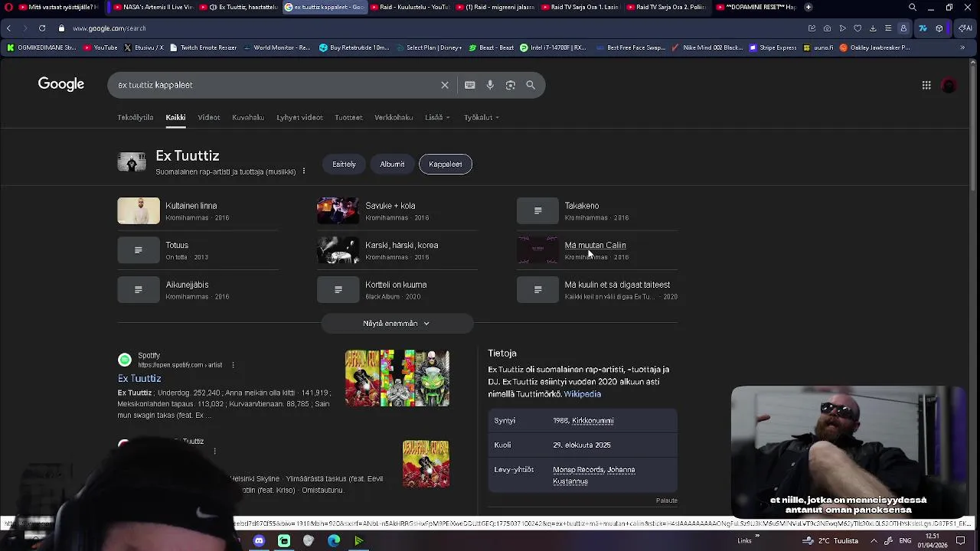Viewport: 980px width, 551px height.
Task: Open the Wikipedia link in Tietoja
Action: pyautogui.click(x=583, y=394)
